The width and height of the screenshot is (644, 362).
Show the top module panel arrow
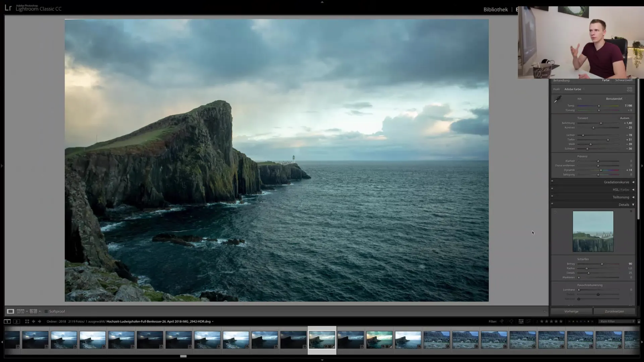point(322,2)
